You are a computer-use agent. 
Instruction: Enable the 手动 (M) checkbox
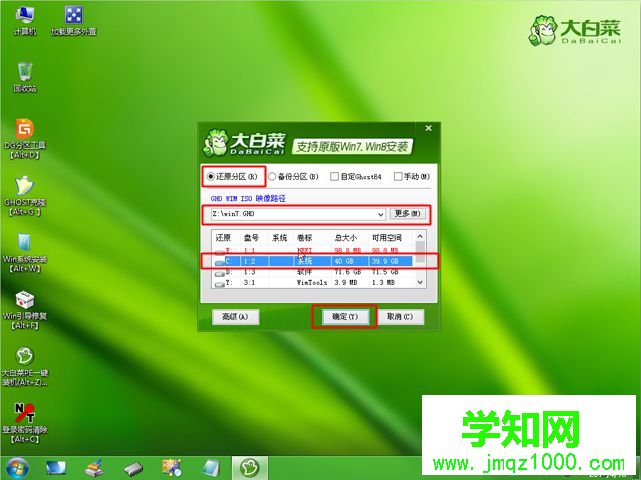click(398, 177)
